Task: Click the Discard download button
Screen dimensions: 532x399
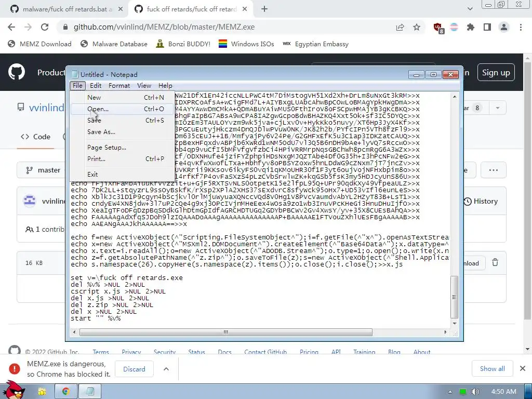Action: pos(134,369)
